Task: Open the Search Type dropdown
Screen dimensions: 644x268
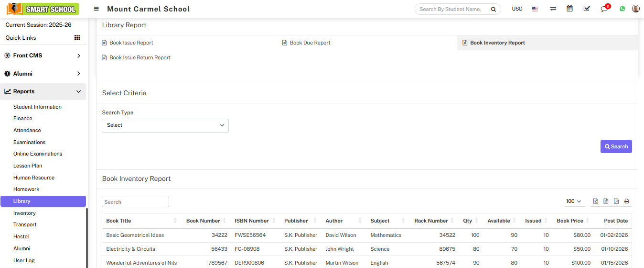Action: pyautogui.click(x=165, y=125)
